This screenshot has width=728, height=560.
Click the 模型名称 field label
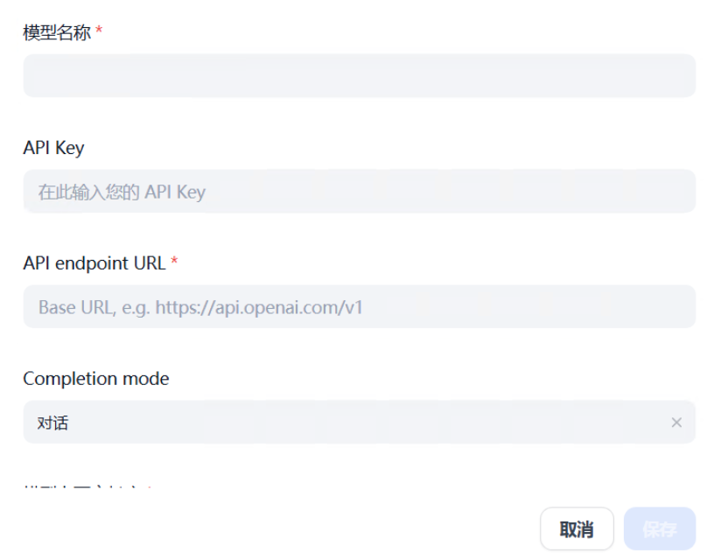click(57, 32)
